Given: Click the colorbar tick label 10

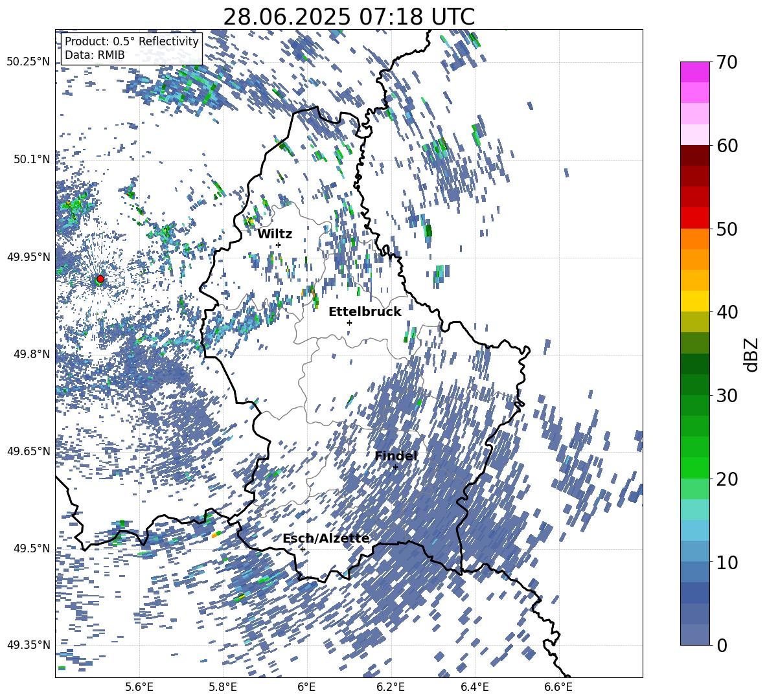Looking at the screenshot, I should [x=727, y=562].
